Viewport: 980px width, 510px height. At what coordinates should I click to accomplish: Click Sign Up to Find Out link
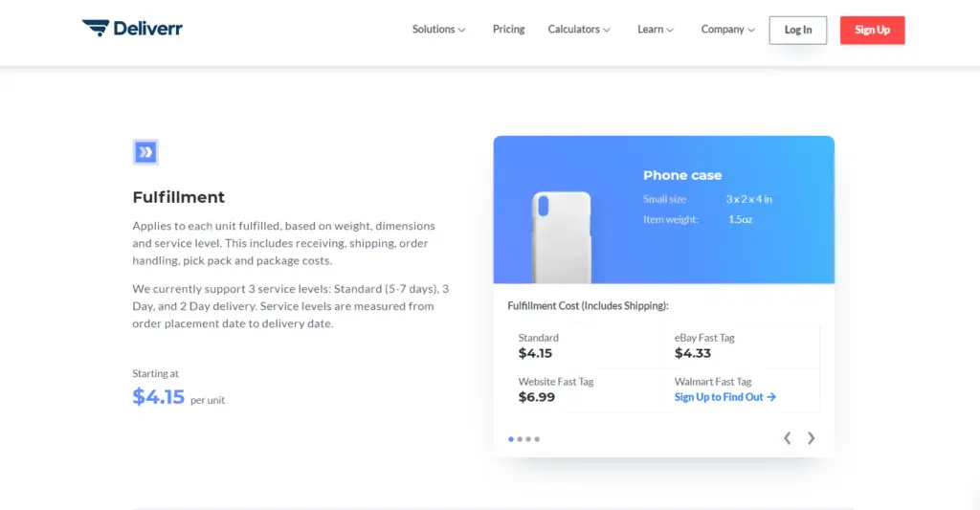(725, 397)
